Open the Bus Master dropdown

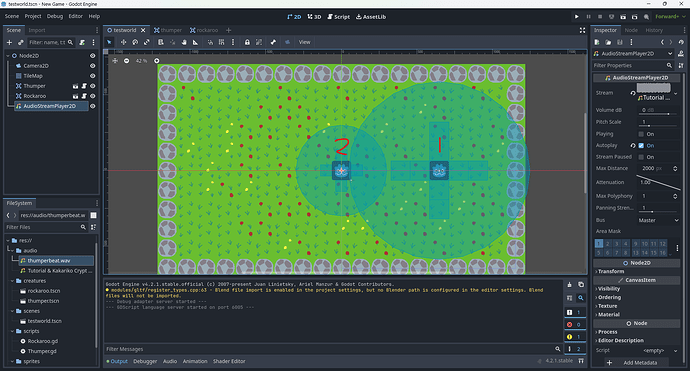[x=658, y=220]
